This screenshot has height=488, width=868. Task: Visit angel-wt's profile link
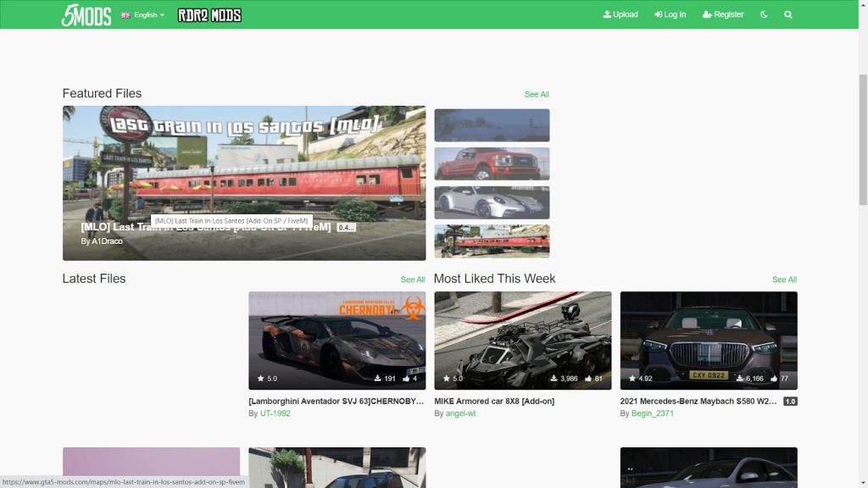[x=460, y=413]
